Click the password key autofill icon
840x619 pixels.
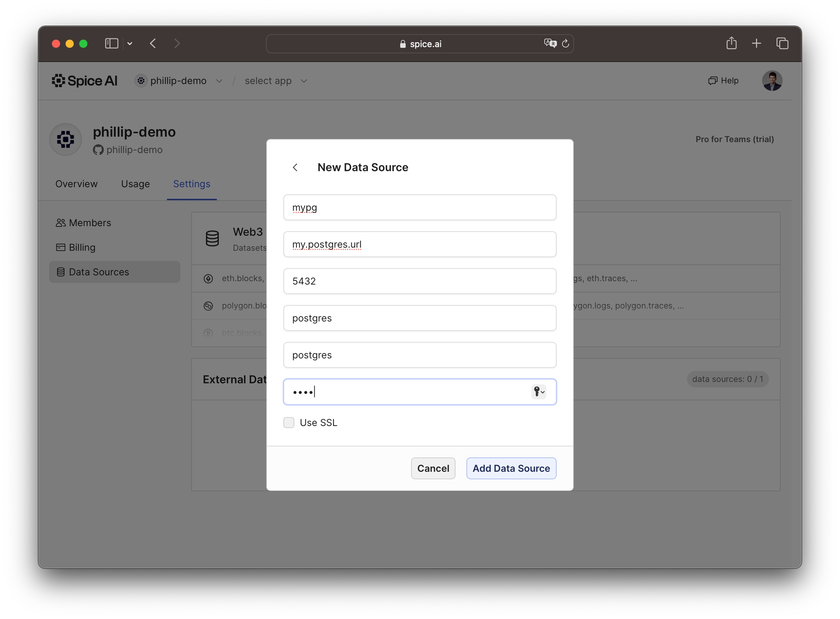click(x=538, y=392)
